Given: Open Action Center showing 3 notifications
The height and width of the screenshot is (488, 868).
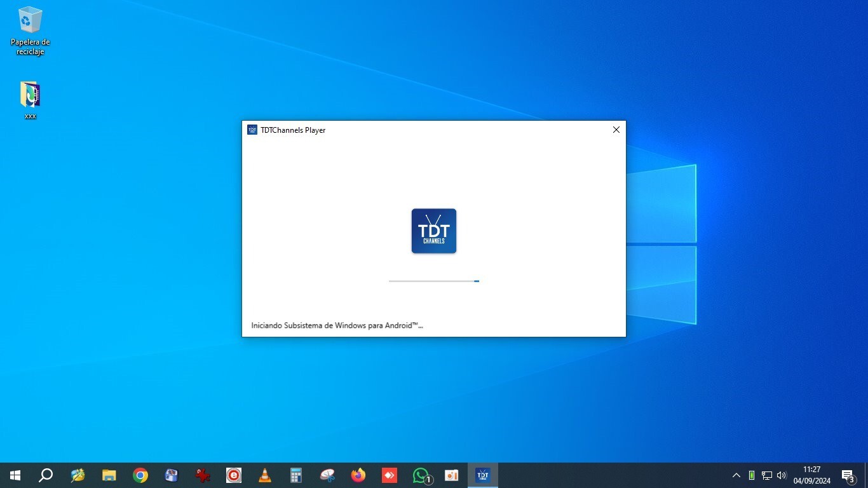Looking at the screenshot, I should tap(848, 475).
